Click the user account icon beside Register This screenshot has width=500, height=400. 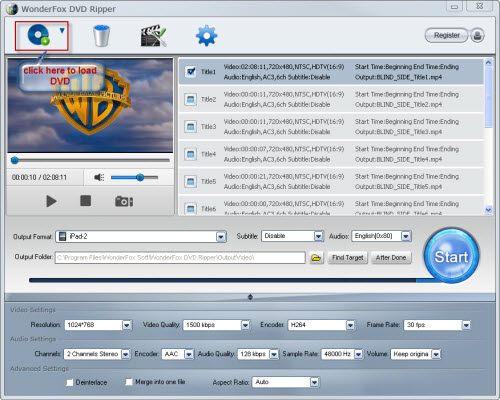[x=477, y=36]
